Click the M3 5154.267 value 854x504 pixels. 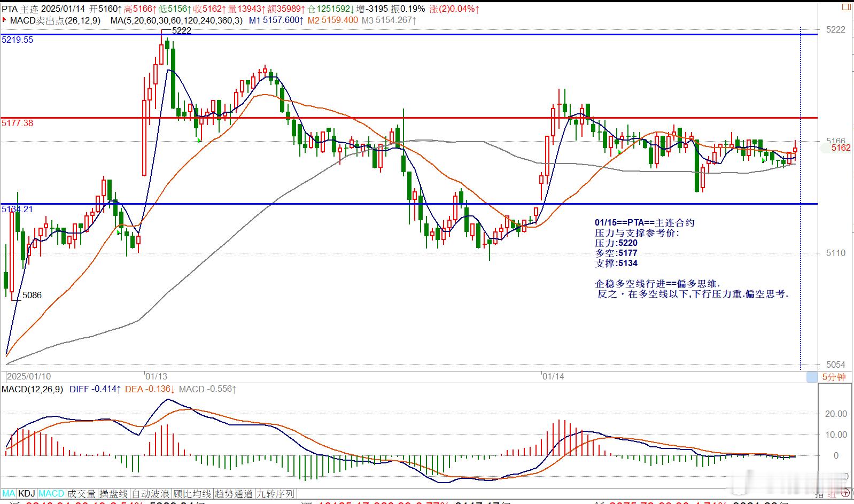pyautogui.click(x=389, y=20)
